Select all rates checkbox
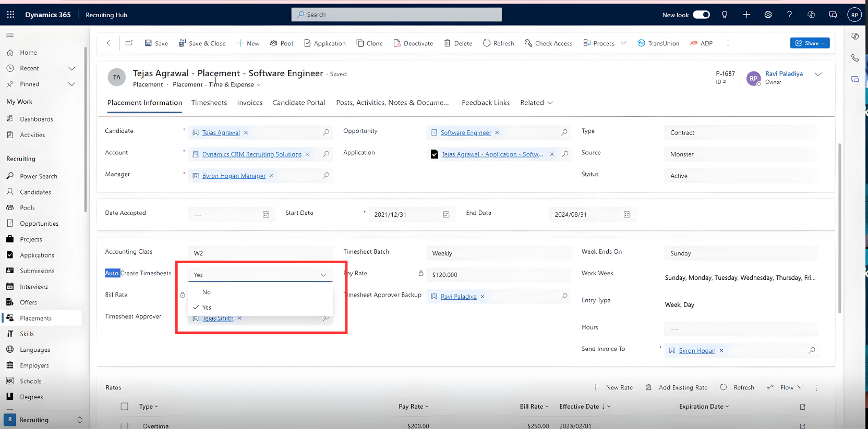 click(124, 407)
